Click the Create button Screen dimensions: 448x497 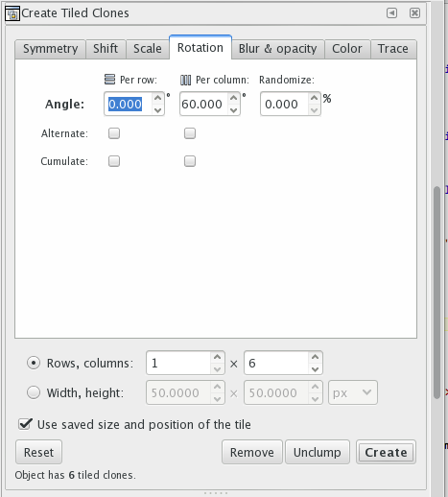click(386, 452)
